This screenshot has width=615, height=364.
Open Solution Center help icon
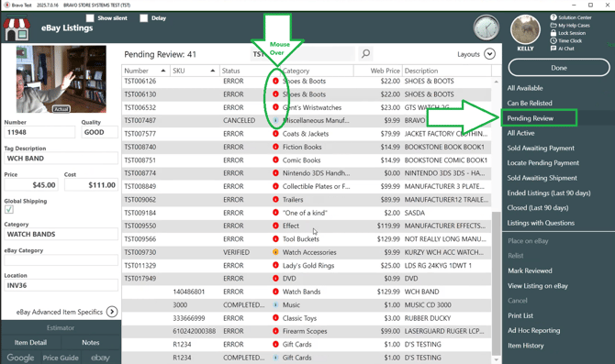553,17
